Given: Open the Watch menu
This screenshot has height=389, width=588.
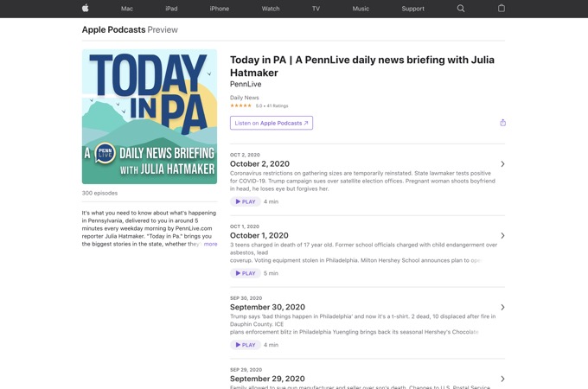Looking at the screenshot, I should tap(271, 9).
